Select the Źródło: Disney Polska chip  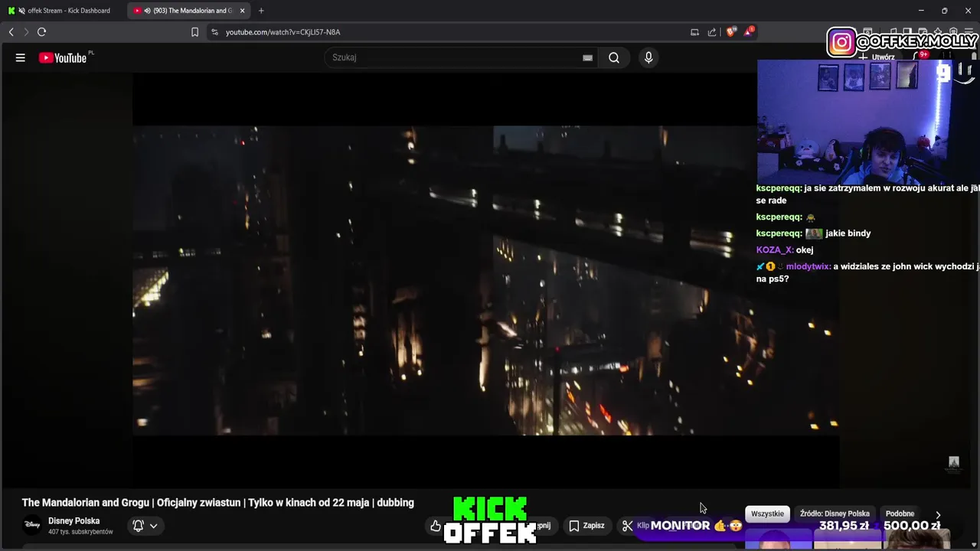coord(835,514)
